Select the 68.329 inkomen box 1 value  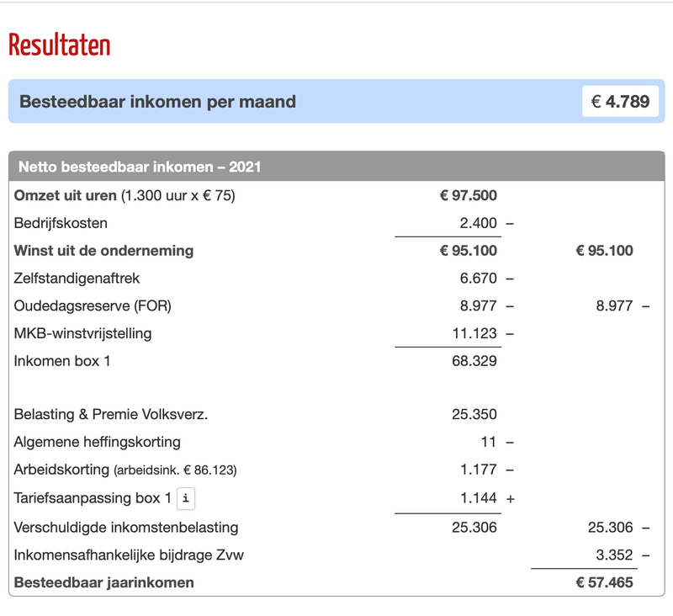(474, 361)
